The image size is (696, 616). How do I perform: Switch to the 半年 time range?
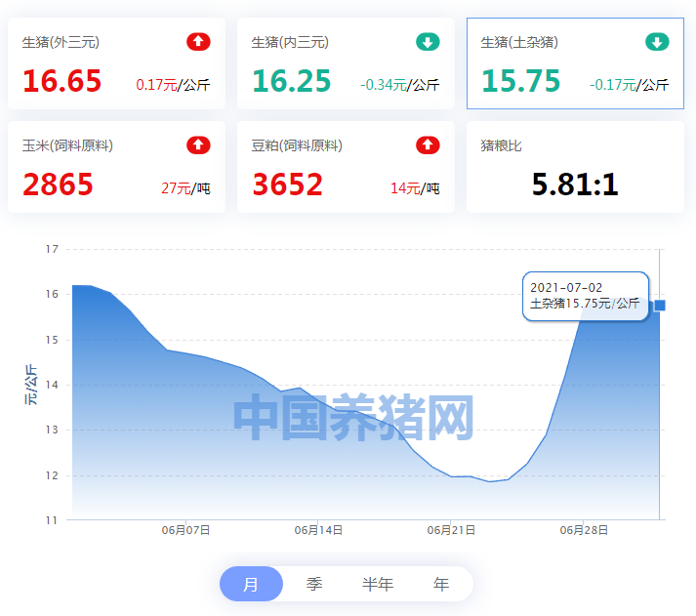pyautogui.click(x=378, y=584)
